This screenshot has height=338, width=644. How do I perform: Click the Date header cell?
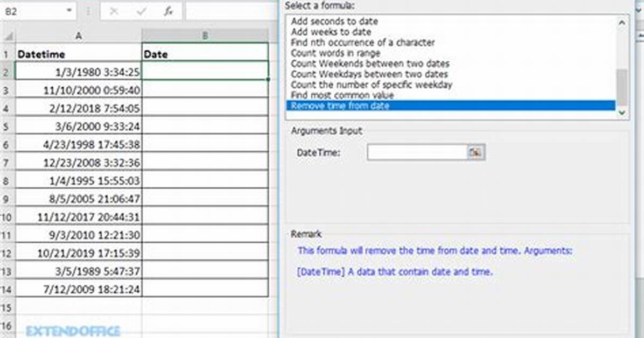click(205, 54)
